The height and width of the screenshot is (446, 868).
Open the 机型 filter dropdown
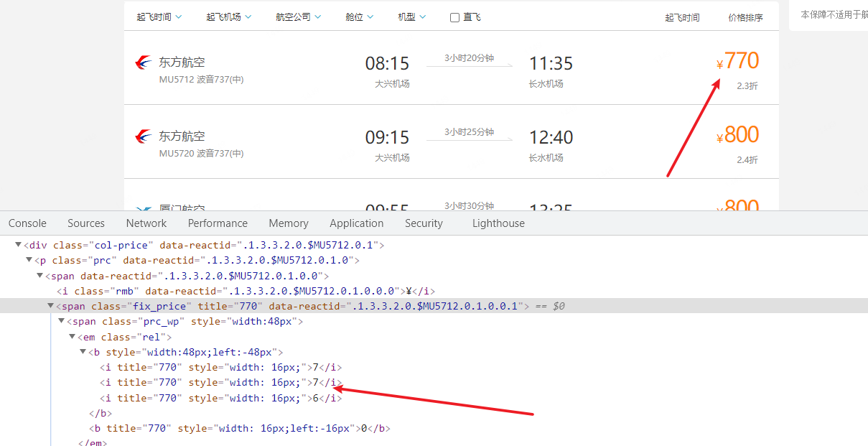pyautogui.click(x=412, y=17)
